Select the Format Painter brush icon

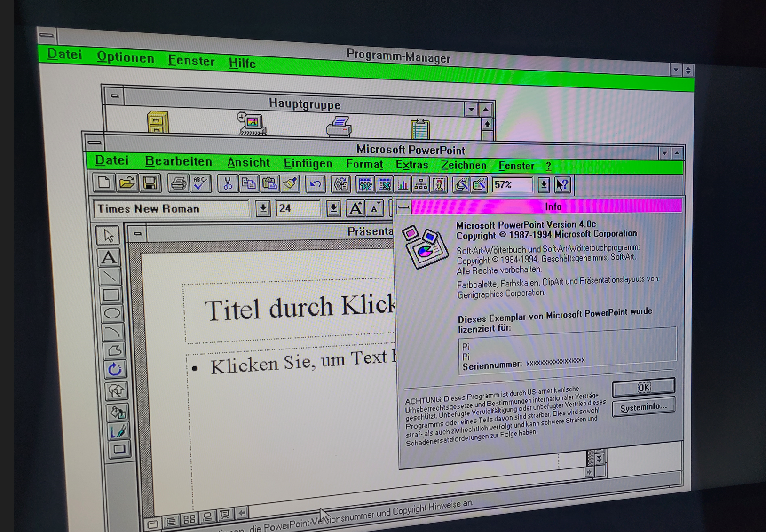(290, 184)
